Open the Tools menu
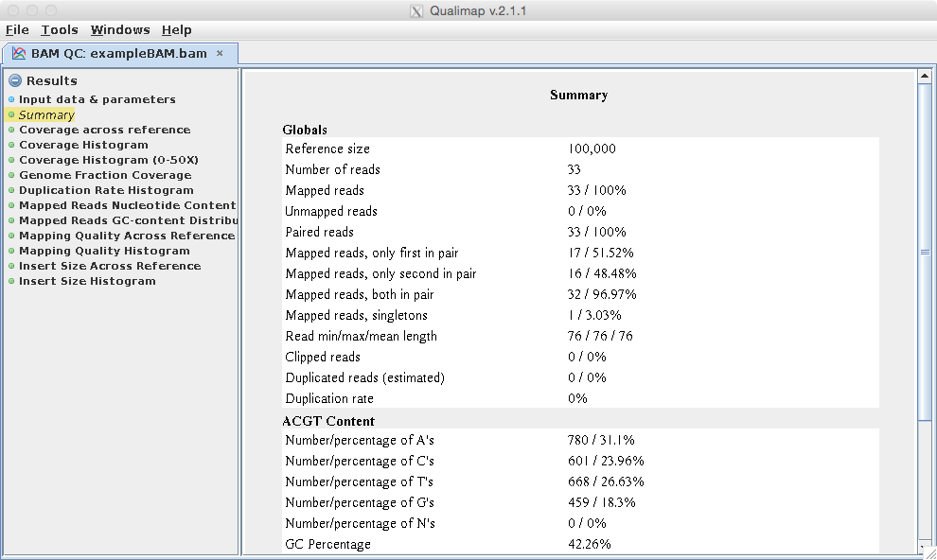Viewport: 937px width, 560px height. coord(60,30)
